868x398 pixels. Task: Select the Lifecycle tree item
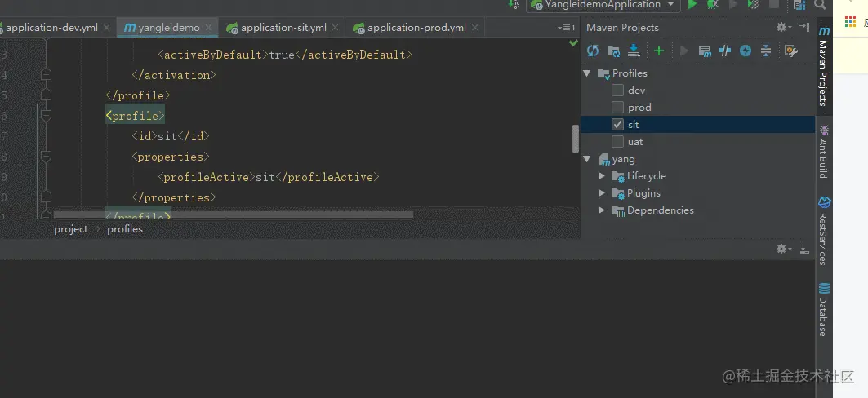646,176
